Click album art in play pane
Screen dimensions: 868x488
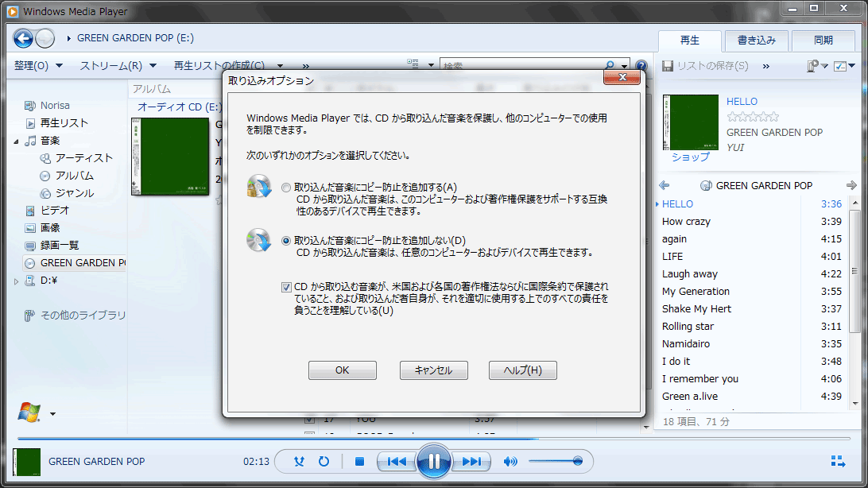tap(690, 122)
